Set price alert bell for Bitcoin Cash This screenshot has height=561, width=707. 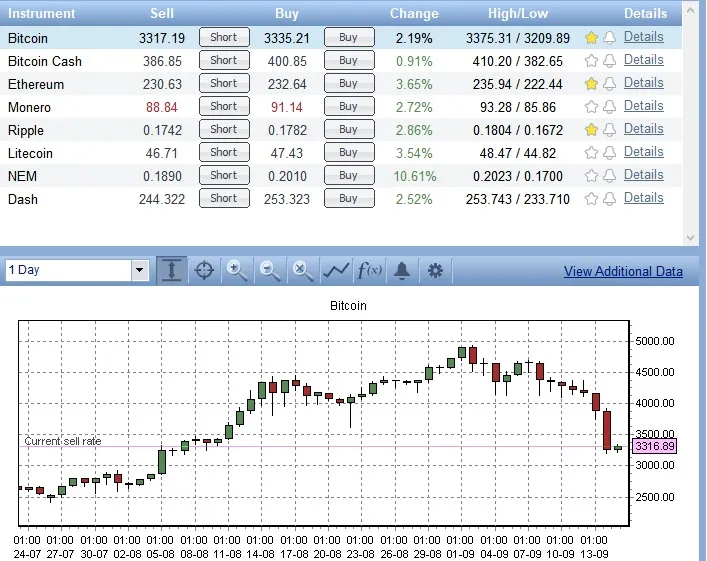coord(610,61)
